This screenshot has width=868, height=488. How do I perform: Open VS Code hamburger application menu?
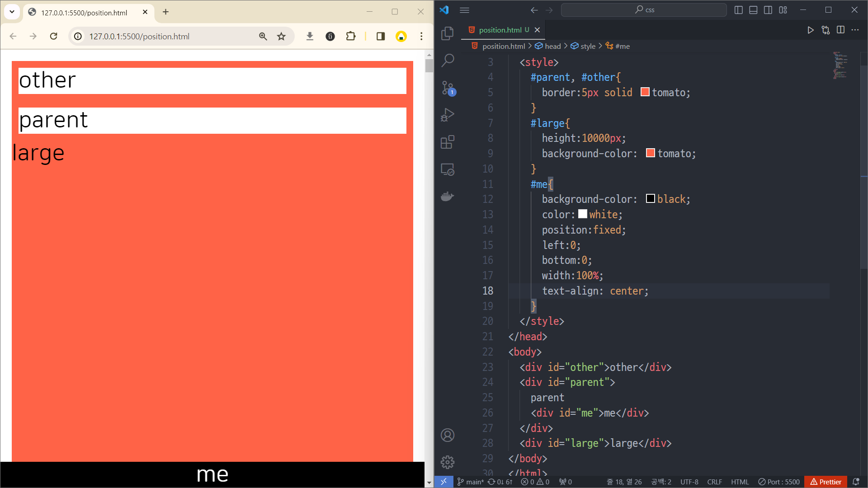pos(464,10)
